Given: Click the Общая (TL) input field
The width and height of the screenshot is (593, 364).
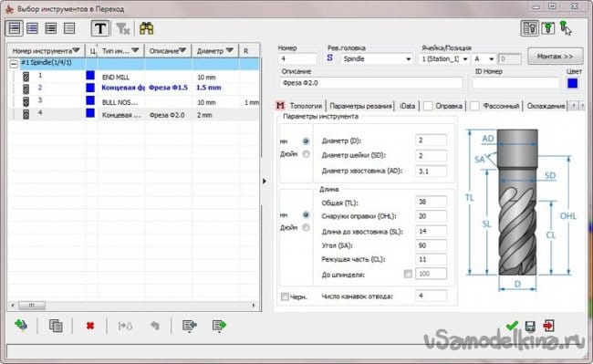Looking at the screenshot, I should click(431, 202).
